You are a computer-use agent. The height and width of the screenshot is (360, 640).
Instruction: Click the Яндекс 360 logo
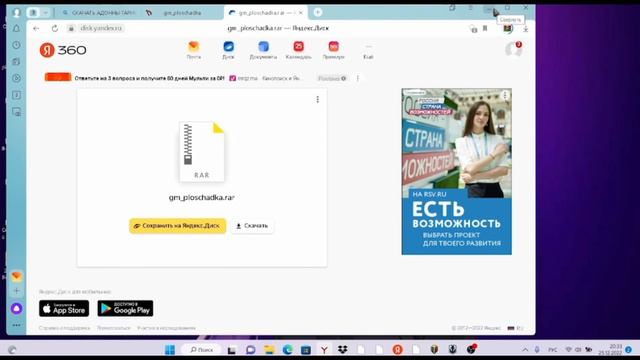click(63, 50)
